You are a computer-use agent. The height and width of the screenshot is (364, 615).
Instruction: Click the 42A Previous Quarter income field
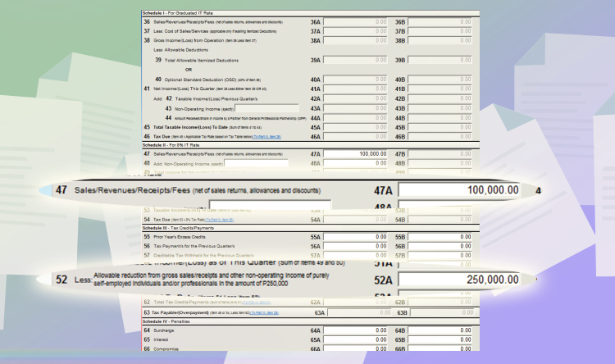pyautogui.click(x=355, y=98)
